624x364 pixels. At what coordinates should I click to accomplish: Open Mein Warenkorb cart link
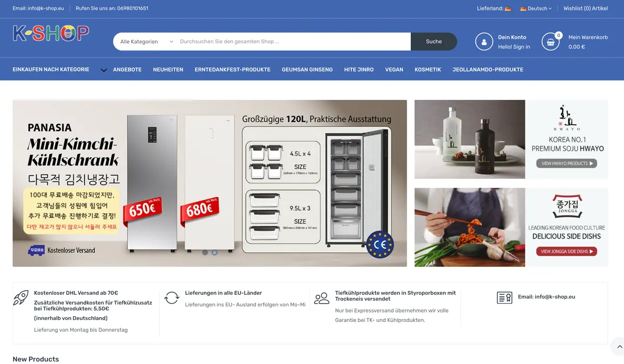click(588, 37)
